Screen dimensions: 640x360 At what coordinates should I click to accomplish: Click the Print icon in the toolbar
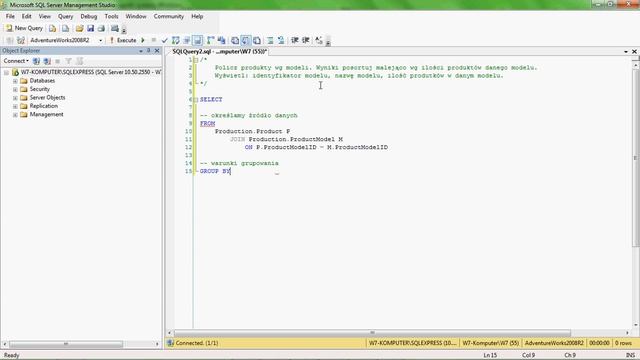[101, 29]
